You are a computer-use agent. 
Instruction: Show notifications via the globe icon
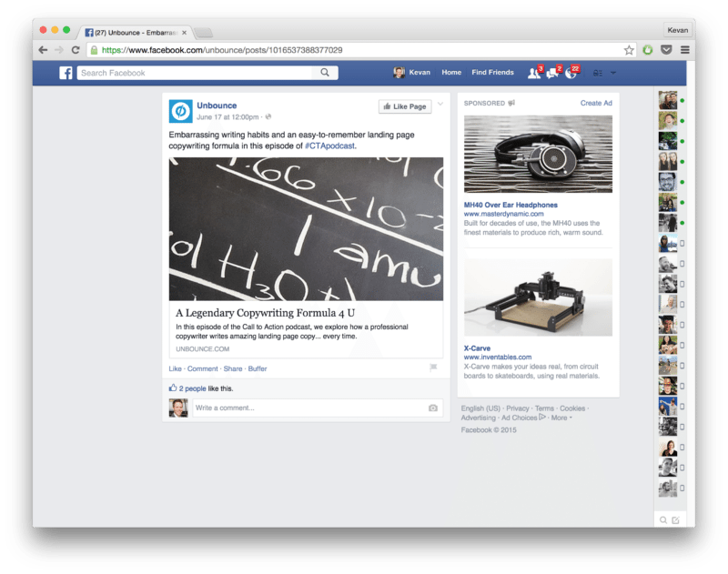pos(571,73)
